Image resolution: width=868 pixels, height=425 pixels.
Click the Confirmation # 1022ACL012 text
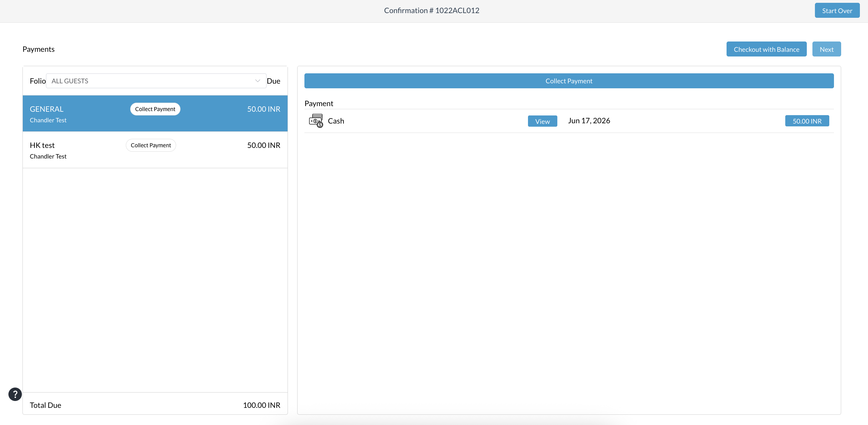[432, 10]
